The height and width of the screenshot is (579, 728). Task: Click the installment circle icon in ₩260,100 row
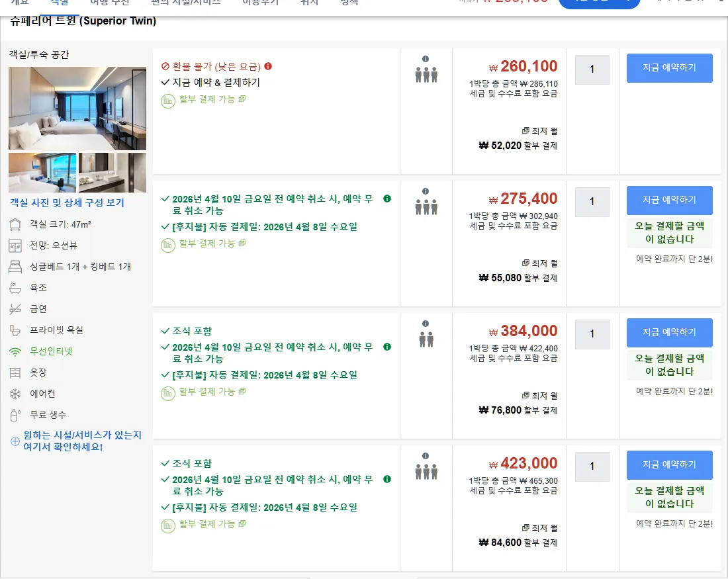click(167, 101)
